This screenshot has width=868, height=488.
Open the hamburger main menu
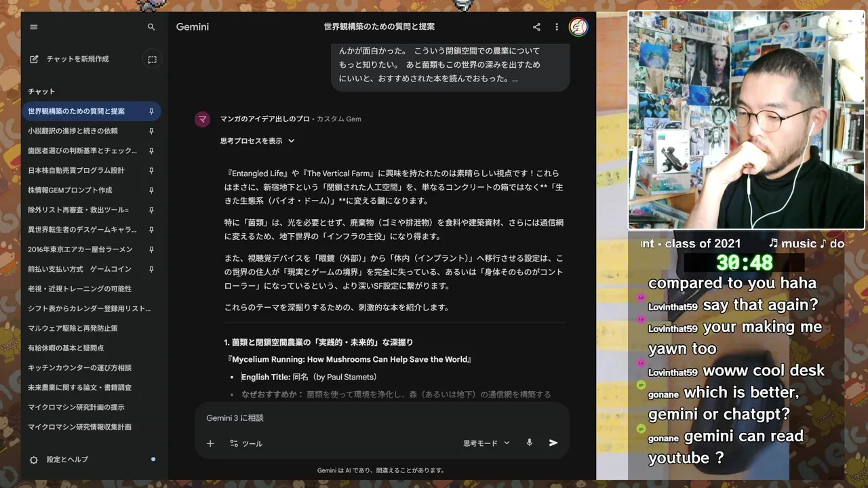(34, 27)
